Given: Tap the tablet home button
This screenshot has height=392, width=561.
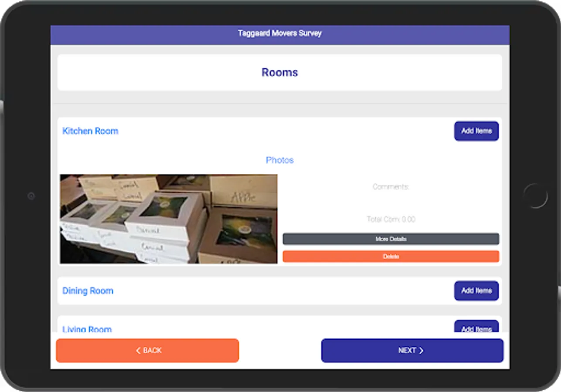Looking at the screenshot, I should tap(535, 196).
